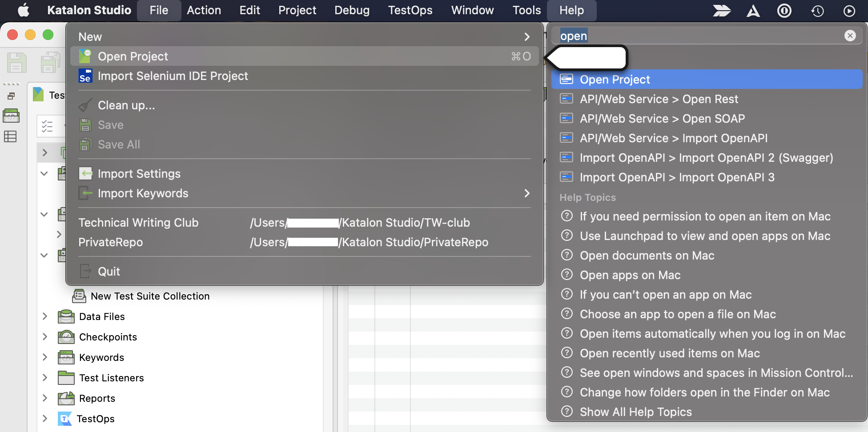Expand the New submenu arrow
Screen dimensions: 868x432
pyautogui.click(x=526, y=37)
